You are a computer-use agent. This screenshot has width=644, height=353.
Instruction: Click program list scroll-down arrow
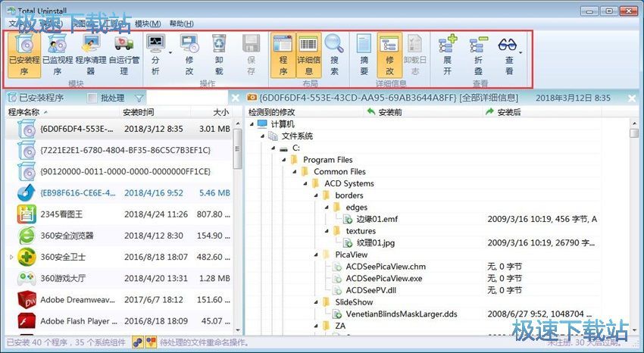click(x=238, y=330)
